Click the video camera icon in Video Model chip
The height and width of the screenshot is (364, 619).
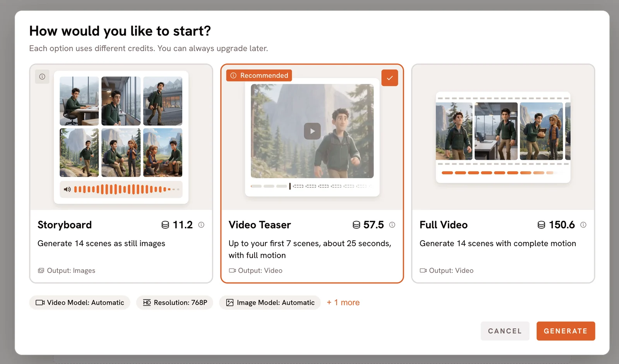point(40,303)
